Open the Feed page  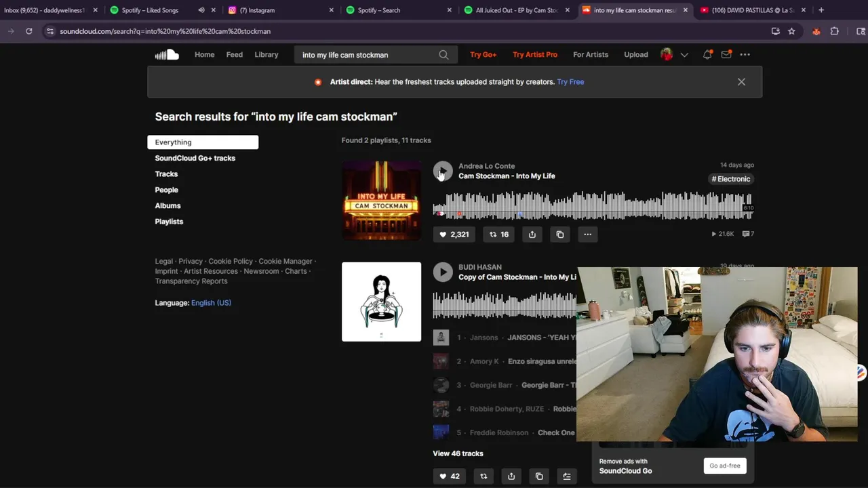(235, 55)
